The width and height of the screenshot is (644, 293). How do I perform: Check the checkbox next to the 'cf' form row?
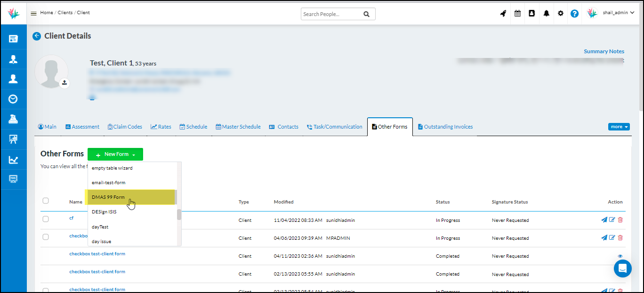coord(46,218)
